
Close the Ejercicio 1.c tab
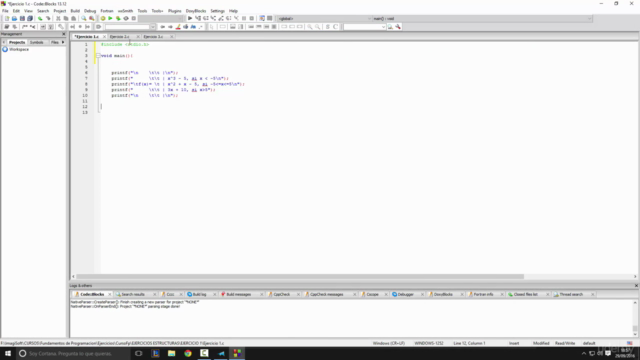(104, 37)
